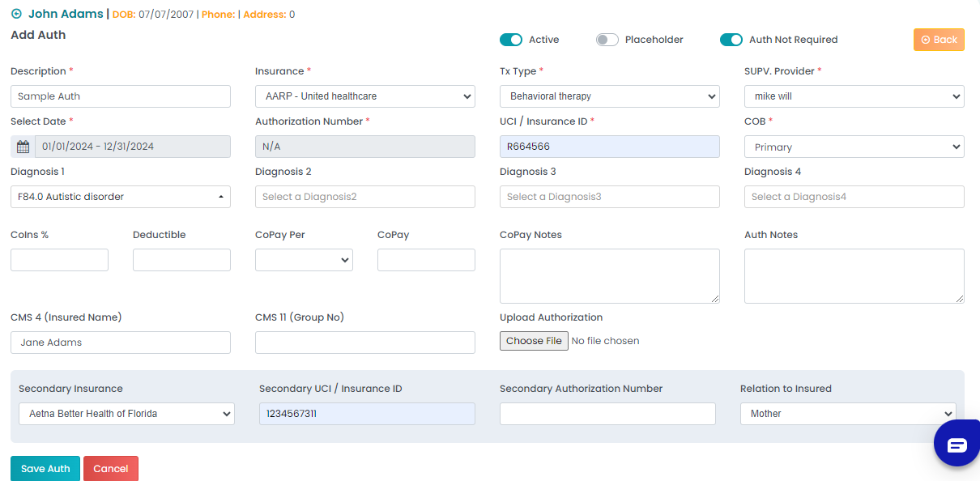Click the calendar icon in Select Date
The image size is (980, 481).
coord(23,147)
